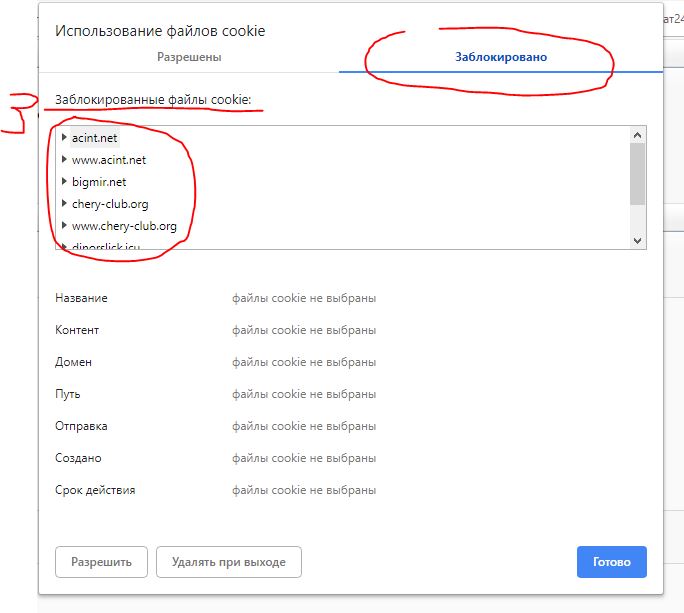Expand the bigmir.net disclosure triangle
The height and width of the screenshot is (613, 684).
coord(64,181)
